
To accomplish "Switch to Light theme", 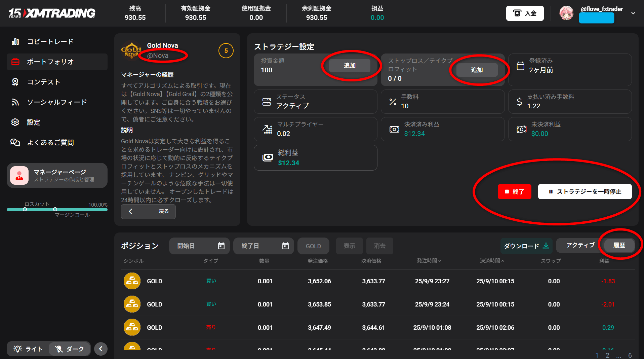I will [28, 349].
